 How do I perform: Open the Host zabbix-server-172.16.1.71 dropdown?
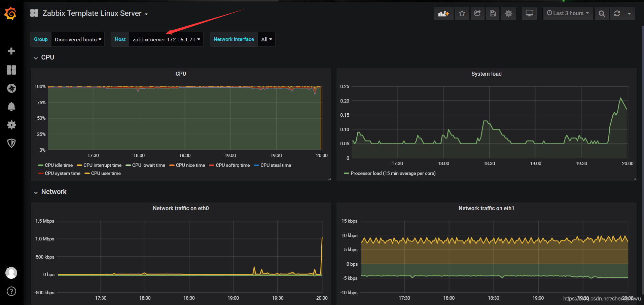(x=166, y=39)
